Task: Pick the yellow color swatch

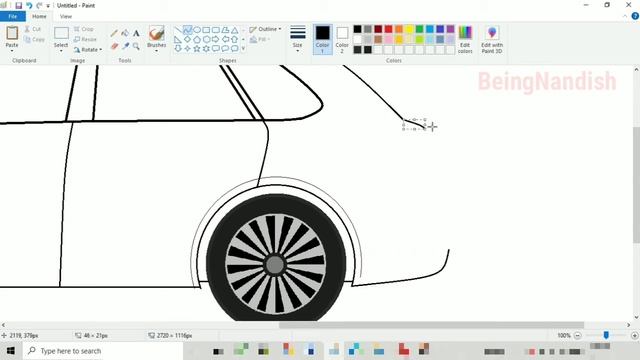Action: [x=409, y=29]
